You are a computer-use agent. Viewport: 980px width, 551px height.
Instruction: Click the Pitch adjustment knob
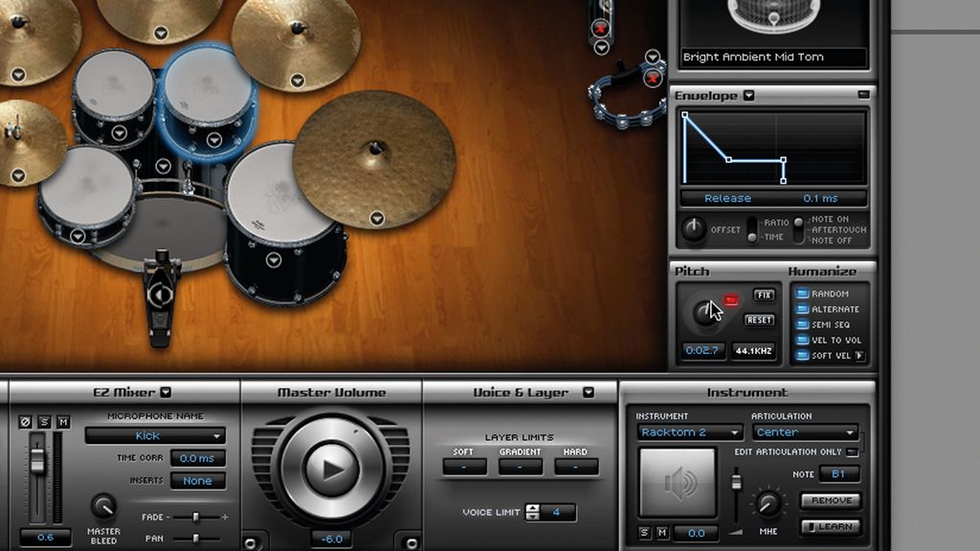coord(705,311)
